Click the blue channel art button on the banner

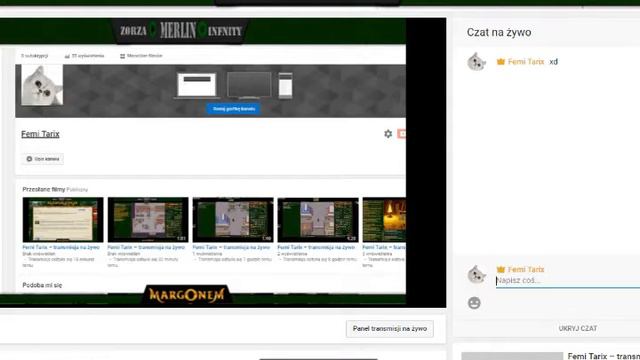pos(233,109)
